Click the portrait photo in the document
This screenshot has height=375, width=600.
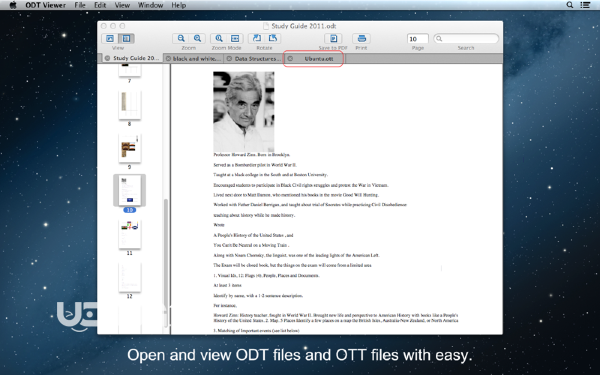(x=244, y=112)
